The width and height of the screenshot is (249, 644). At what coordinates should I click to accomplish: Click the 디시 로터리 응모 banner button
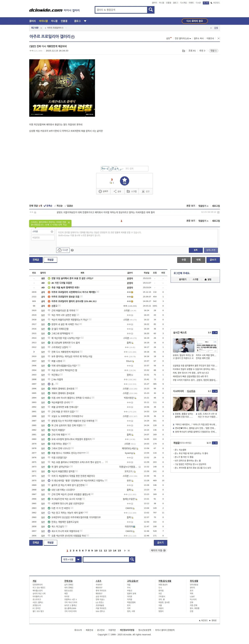[x=195, y=21]
